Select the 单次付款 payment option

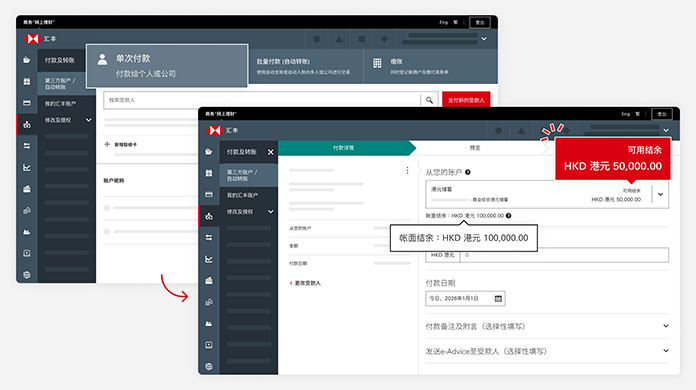tap(167, 66)
